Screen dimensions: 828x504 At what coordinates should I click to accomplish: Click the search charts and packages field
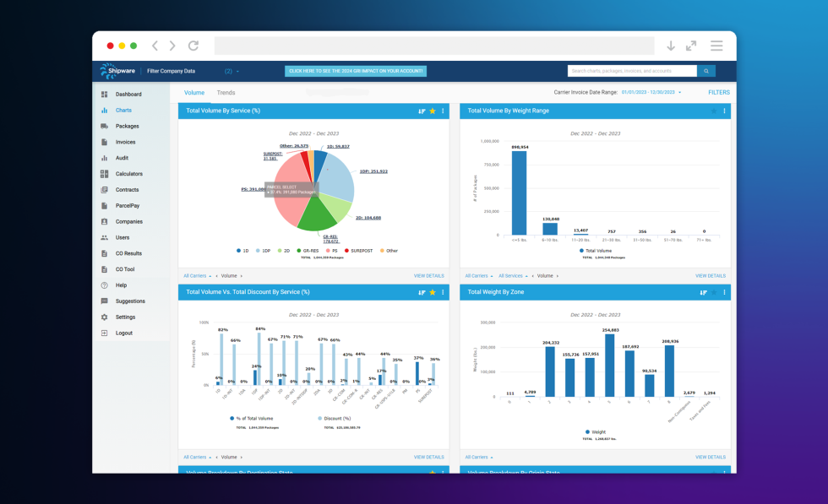(x=632, y=71)
